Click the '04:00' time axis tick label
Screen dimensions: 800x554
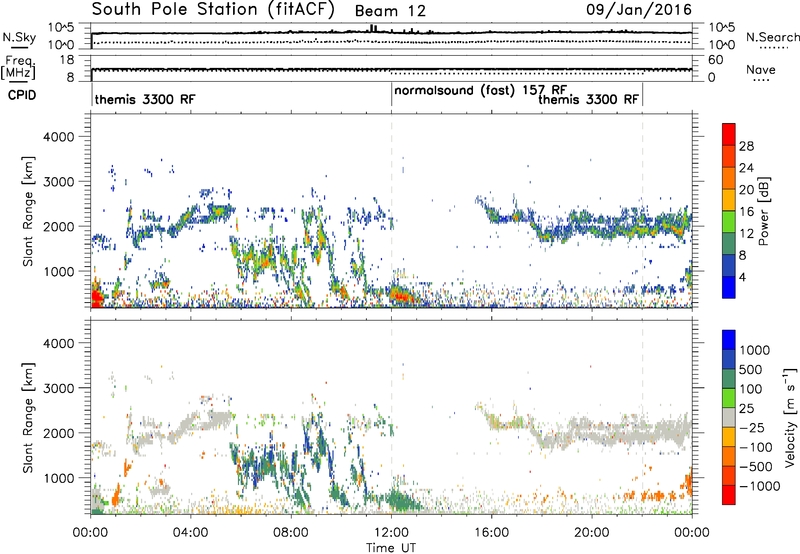click(190, 533)
